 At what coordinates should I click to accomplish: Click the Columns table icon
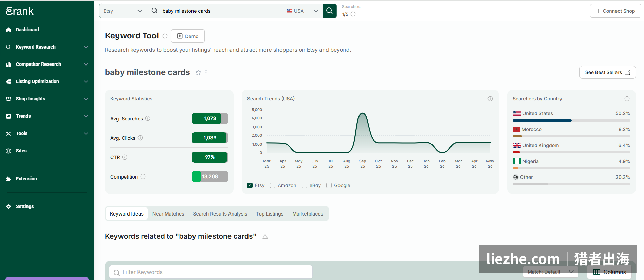[x=597, y=272]
